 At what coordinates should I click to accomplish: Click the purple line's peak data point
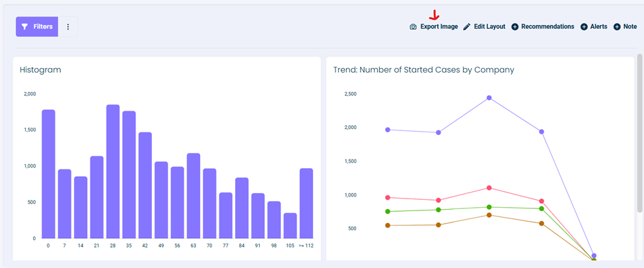489,97
